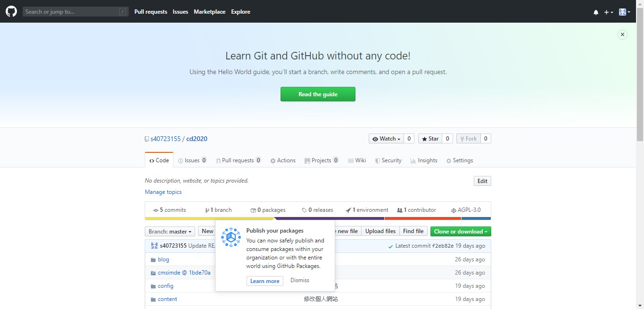Click the repository language color bar
The height and width of the screenshot is (309, 644).
(318, 218)
